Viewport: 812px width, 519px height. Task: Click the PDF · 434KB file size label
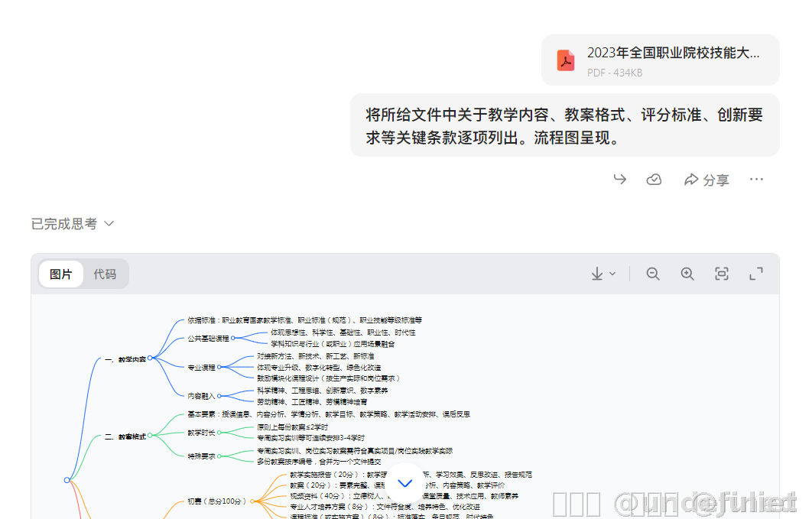615,73
